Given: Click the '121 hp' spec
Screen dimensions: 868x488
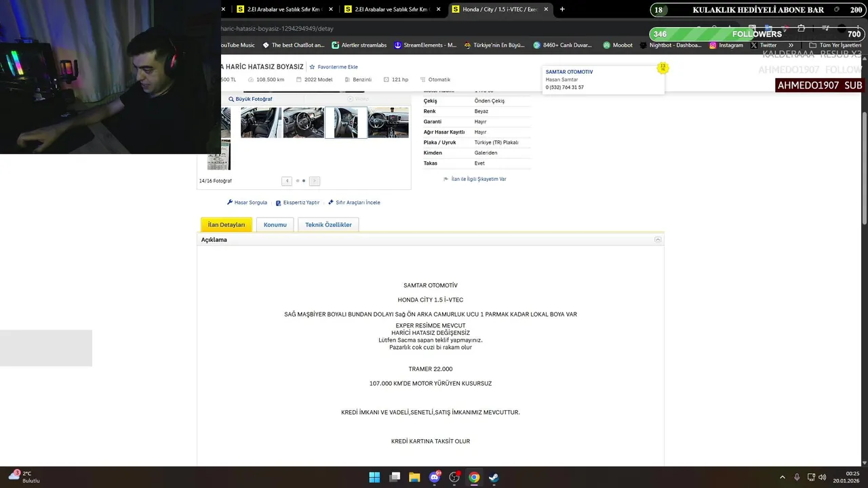Looking at the screenshot, I should (395, 79).
